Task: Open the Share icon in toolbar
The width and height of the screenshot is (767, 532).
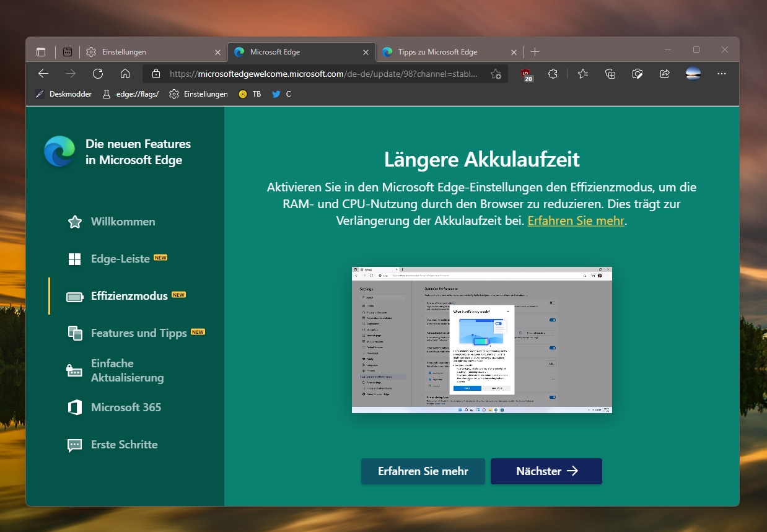Action: 665,74
